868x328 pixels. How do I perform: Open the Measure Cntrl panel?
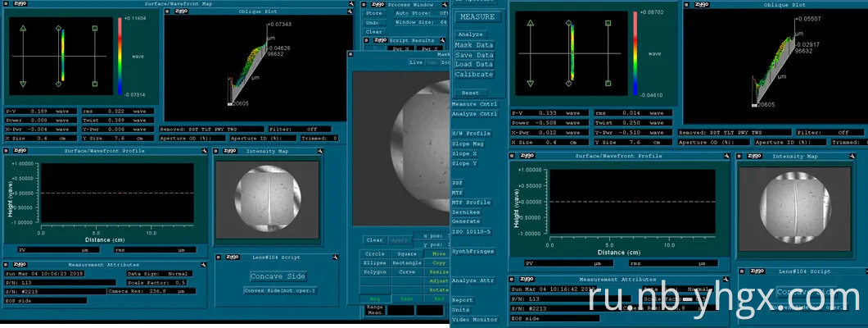click(474, 104)
